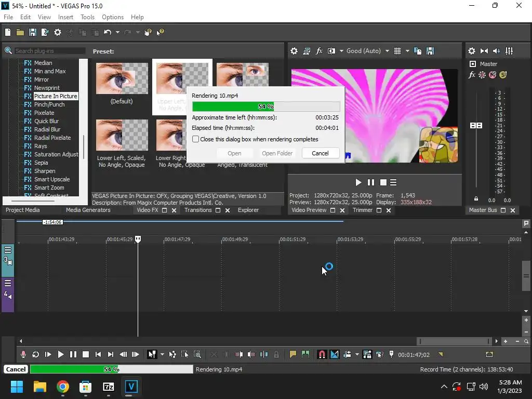
Task: Switch to the Project Media tab
Action: 23,210
